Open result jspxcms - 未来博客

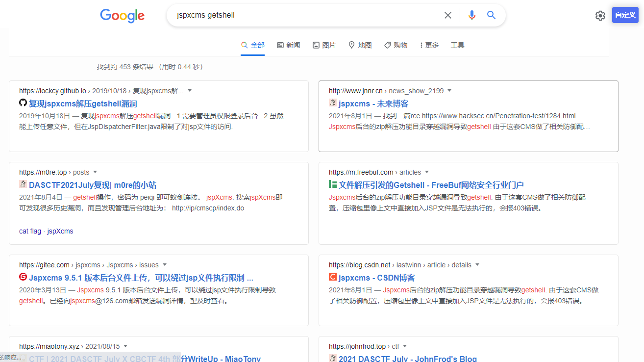tap(373, 103)
